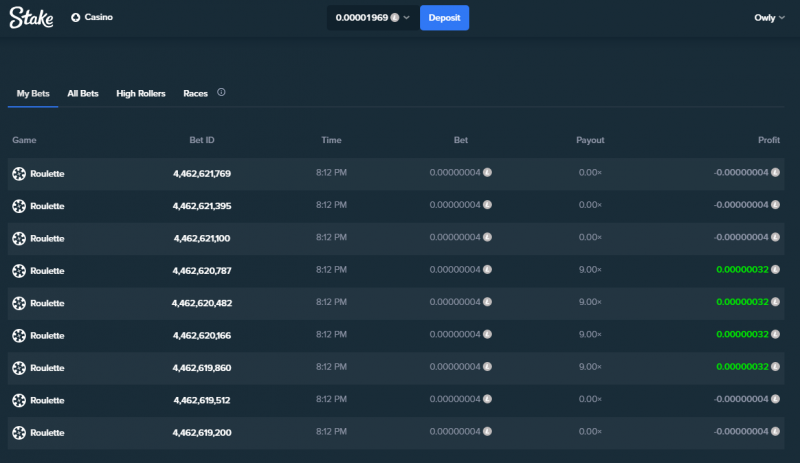Click the Payout column header

[x=590, y=140]
